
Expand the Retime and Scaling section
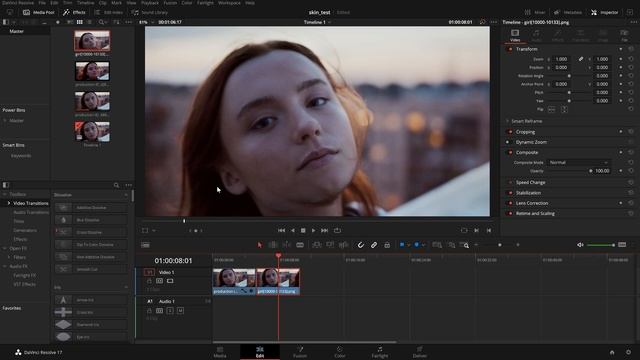coord(535,213)
